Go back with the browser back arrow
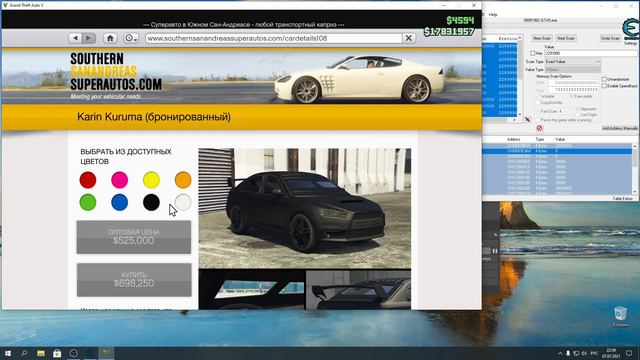The width and height of the screenshot is (640, 360). [x=76, y=38]
